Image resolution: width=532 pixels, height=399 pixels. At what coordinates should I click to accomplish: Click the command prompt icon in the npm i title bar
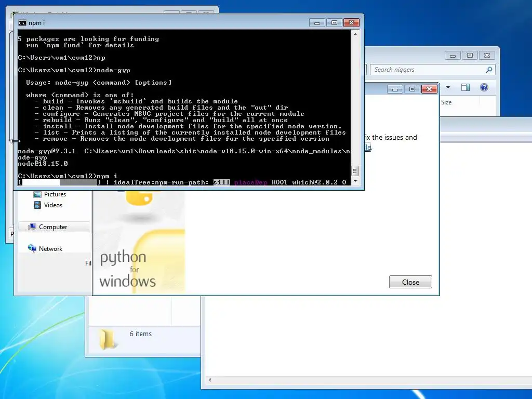click(x=22, y=23)
